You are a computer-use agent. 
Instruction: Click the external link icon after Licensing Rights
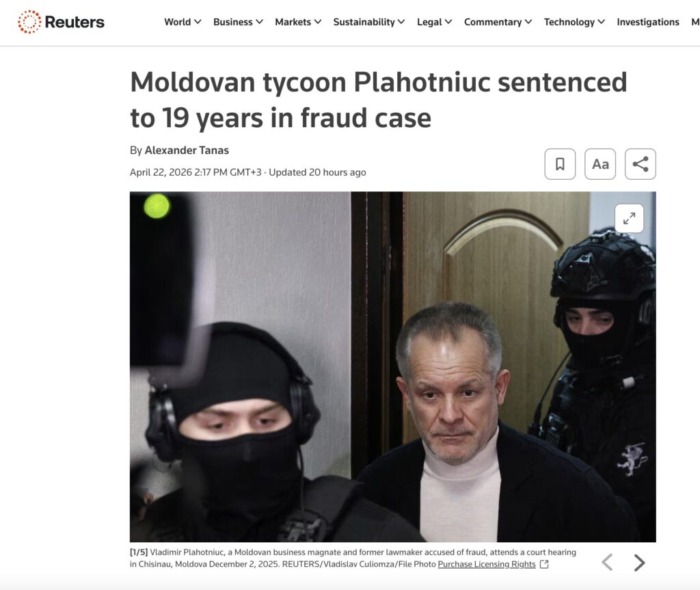click(x=544, y=564)
